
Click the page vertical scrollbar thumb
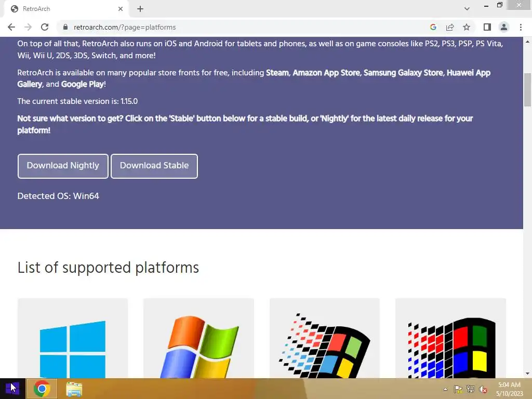527,89
